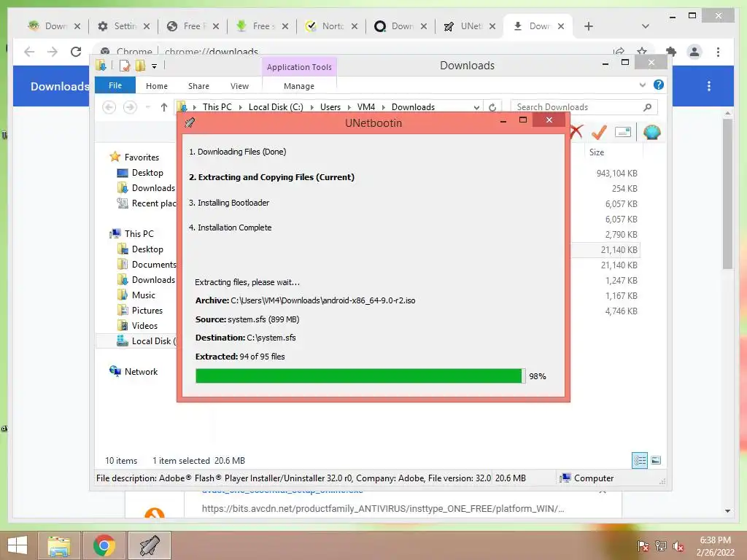
Task: Open the Share ribbon tab
Action: [198, 86]
